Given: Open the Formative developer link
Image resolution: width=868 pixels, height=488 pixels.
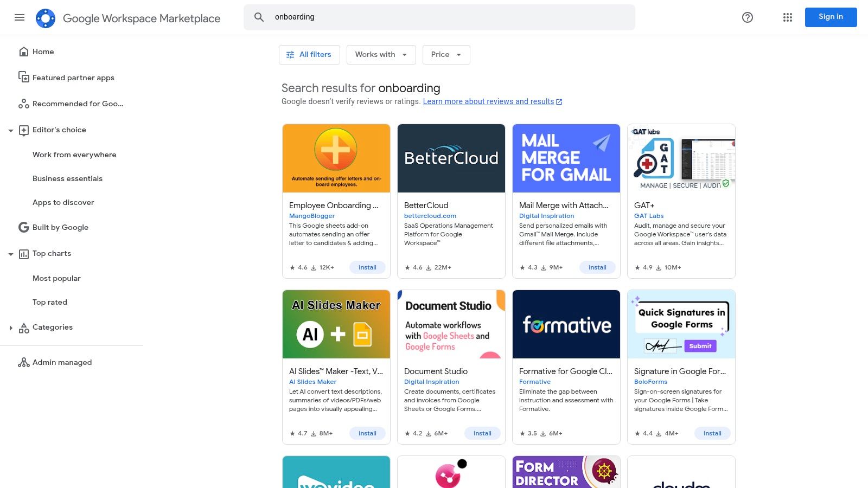Looking at the screenshot, I should 535,382.
